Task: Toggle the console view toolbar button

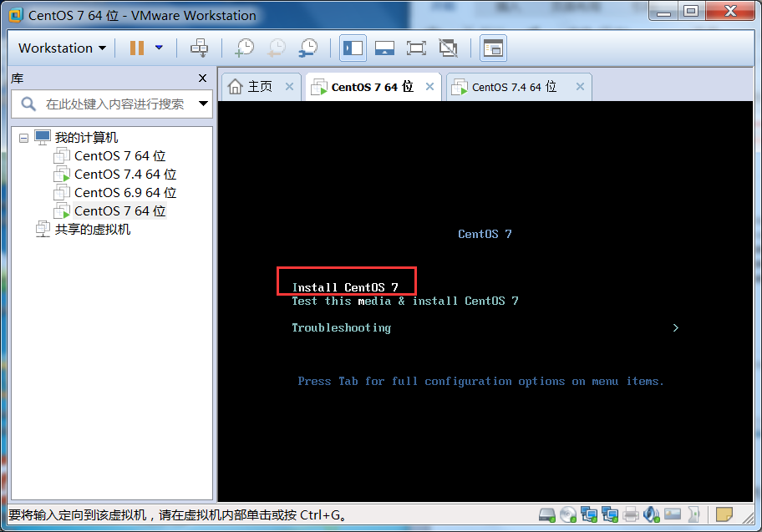Action: pos(493,48)
